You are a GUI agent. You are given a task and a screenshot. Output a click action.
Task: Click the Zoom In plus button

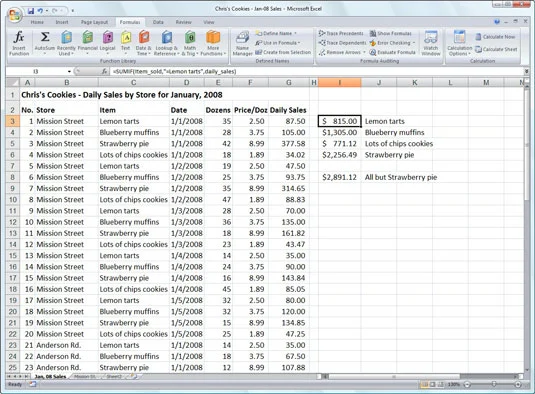click(518, 384)
